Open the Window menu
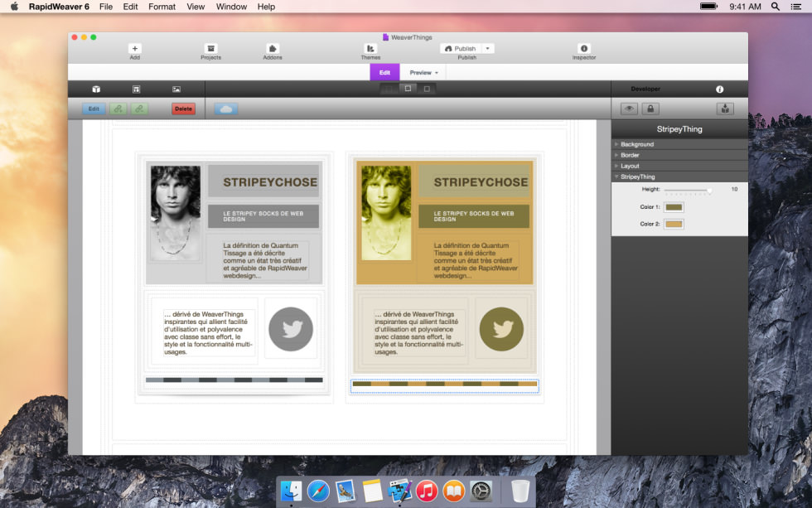 coord(231,7)
